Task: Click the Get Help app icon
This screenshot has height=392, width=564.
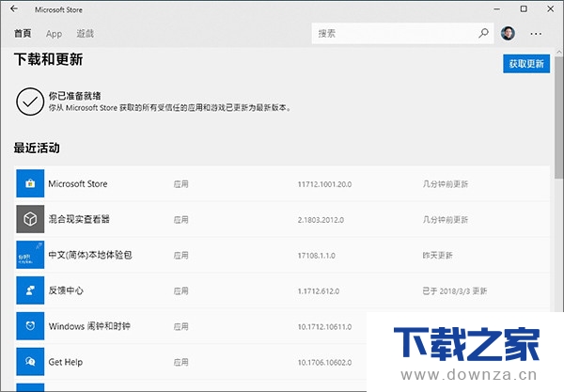Action: pyautogui.click(x=31, y=361)
